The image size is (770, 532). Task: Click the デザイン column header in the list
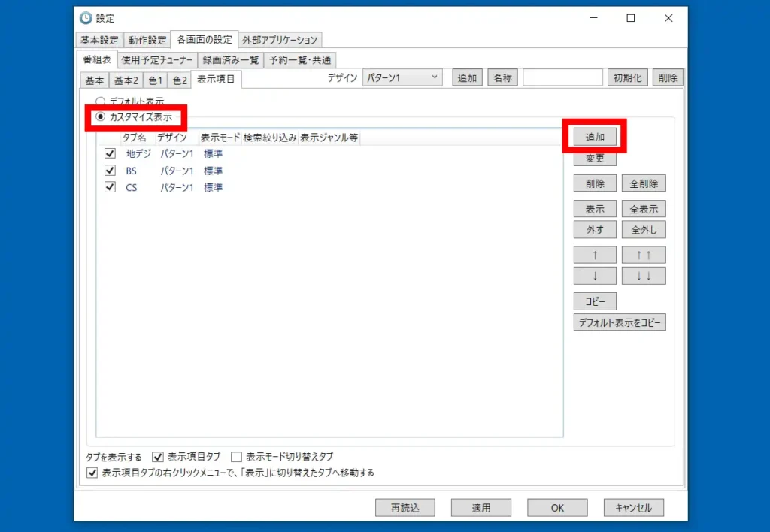click(x=177, y=138)
